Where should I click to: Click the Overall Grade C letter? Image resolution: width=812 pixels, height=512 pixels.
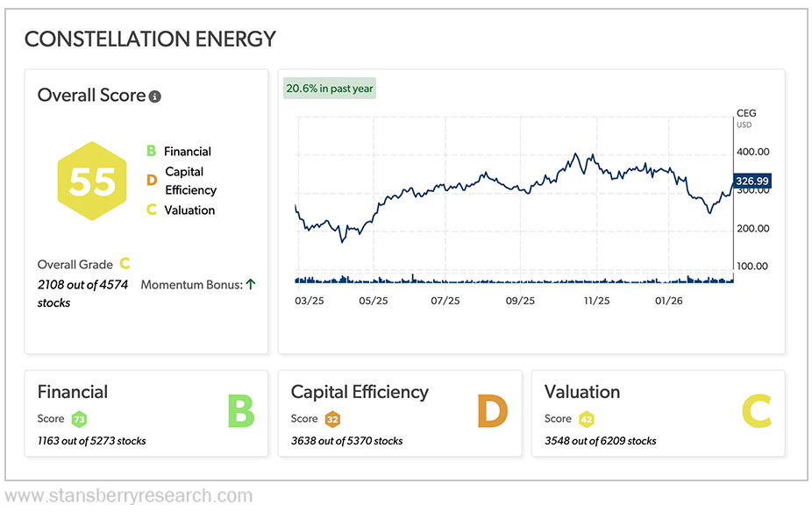[x=125, y=264]
